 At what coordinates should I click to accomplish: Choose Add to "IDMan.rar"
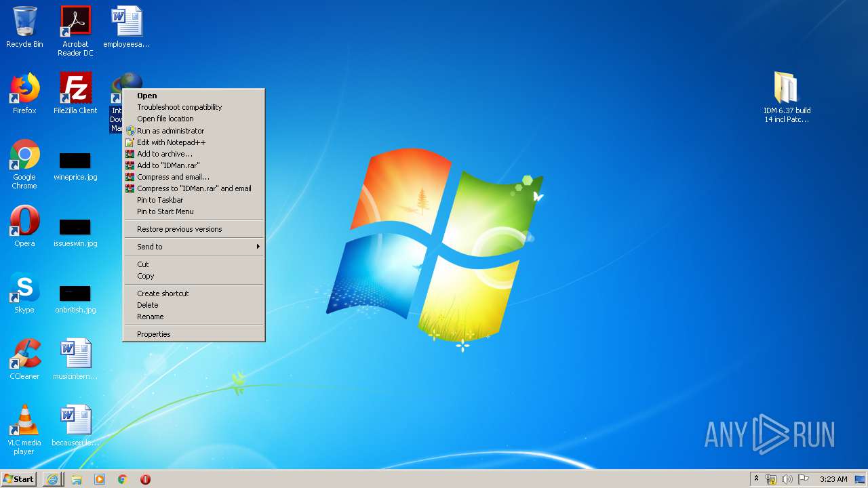194,165
